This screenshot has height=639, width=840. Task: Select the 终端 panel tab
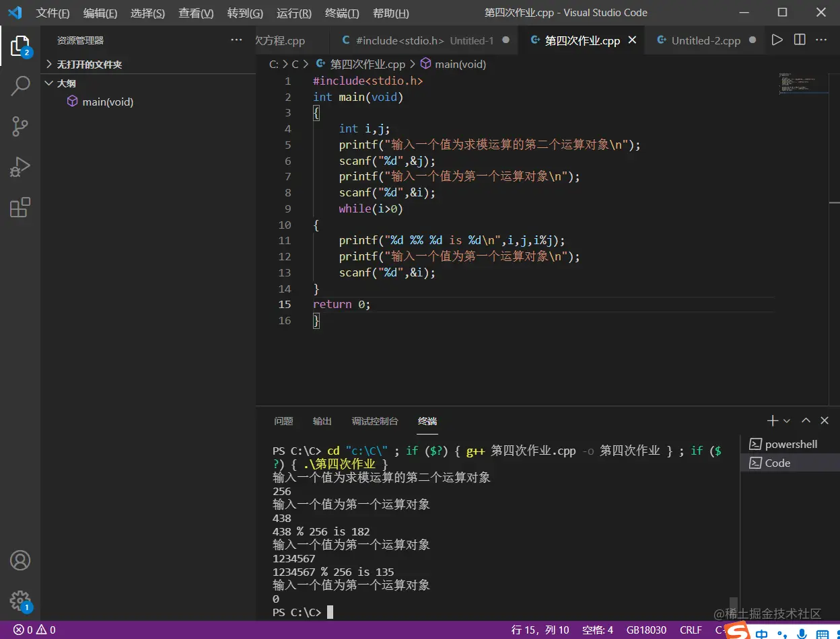click(x=427, y=421)
